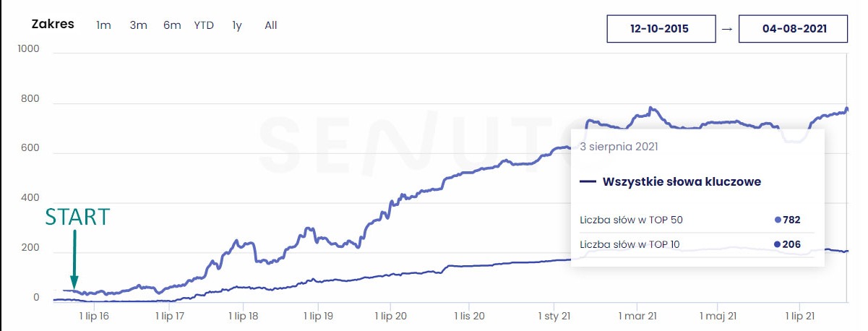This screenshot has height=331, width=868.
Task: Open the start date field 12-10-2015
Action: pos(661,29)
